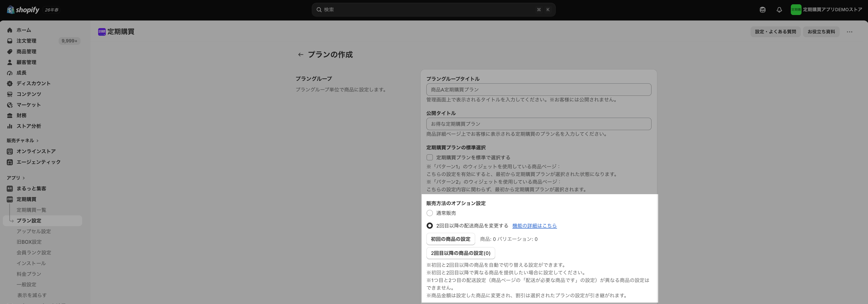Open 一般設定 in the sidebar
Image resolution: width=868 pixels, height=304 pixels.
27,285
